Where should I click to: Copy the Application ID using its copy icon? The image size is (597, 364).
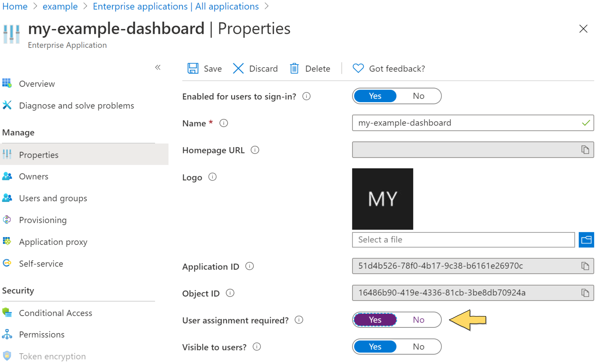pos(586,266)
